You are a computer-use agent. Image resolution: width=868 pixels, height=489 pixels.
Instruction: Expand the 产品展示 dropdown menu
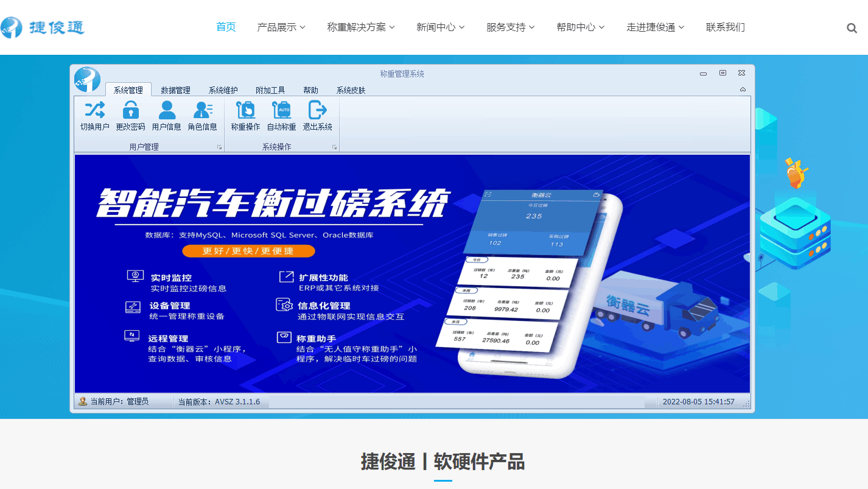pos(281,27)
